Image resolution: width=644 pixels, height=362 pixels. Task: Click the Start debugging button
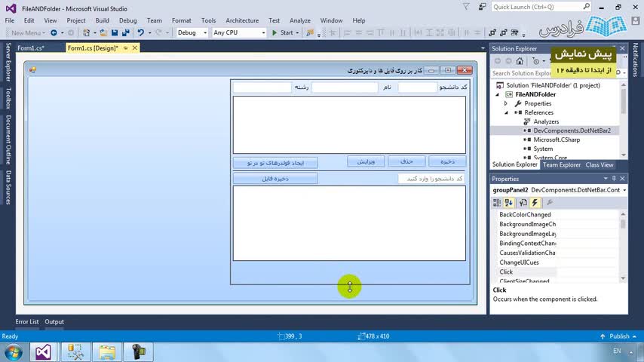click(x=283, y=32)
